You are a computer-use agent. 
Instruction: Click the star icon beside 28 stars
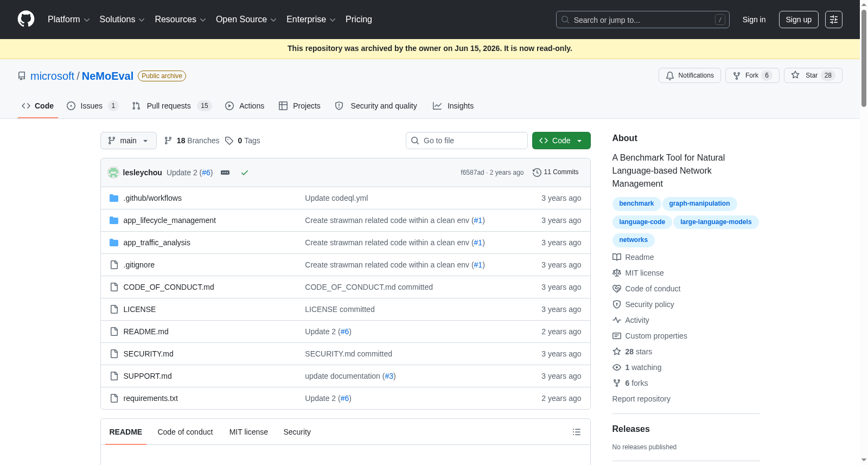[x=617, y=352]
